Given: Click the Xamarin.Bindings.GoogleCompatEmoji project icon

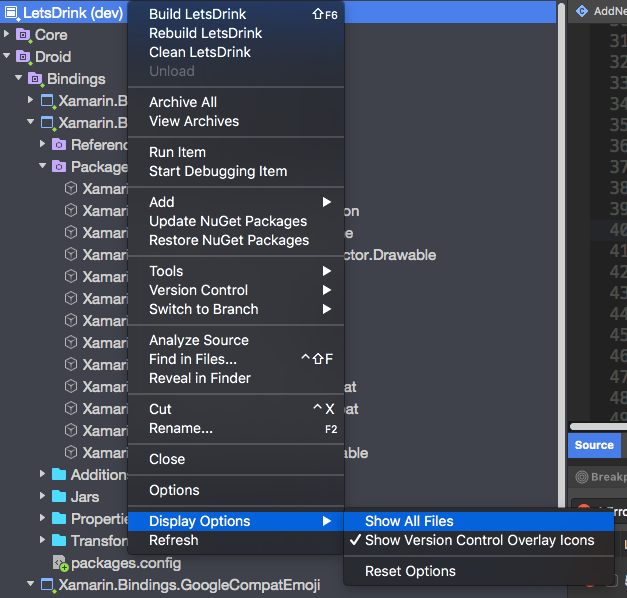Looking at the screenshot, I should pyautogui.click(x=47, y=585).
